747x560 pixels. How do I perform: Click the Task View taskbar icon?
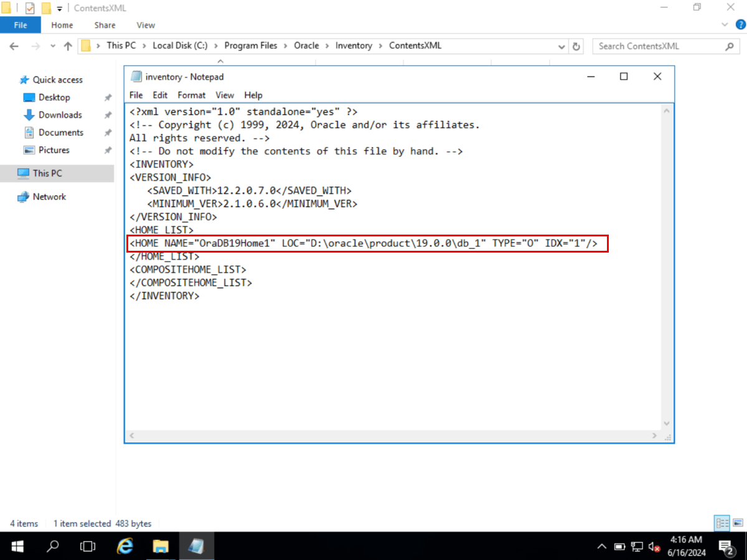point(88,546)
